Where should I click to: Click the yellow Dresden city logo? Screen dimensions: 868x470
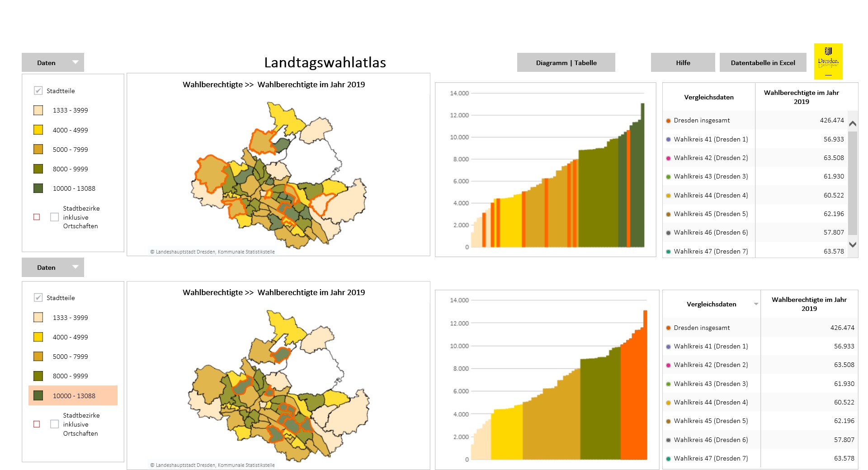tap(828, 61)
